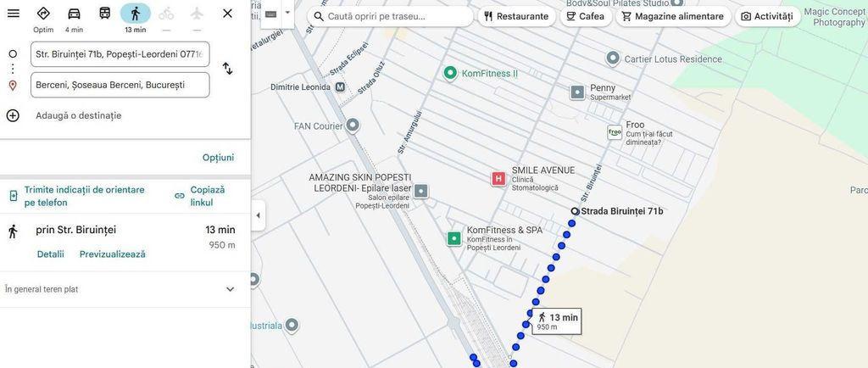Swap start and destination points

(227, 69)
